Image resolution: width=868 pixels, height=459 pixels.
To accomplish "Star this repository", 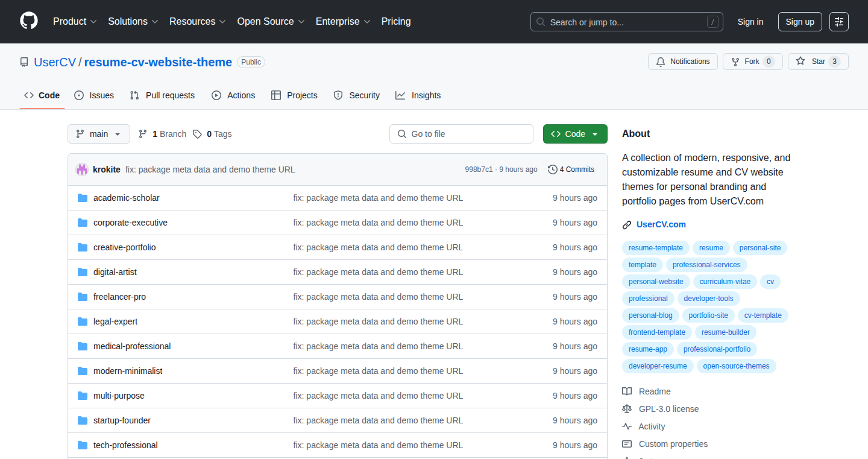I will pos(818,62).
